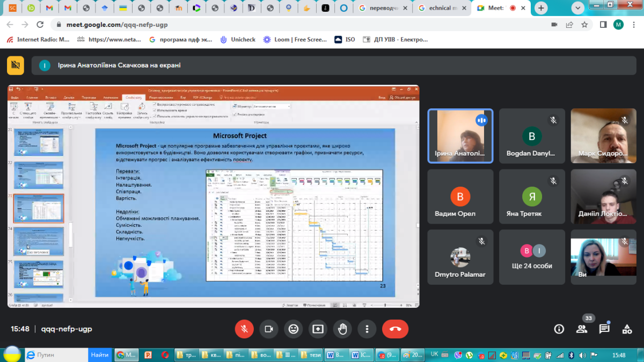Click the present screen button
The height and width of the screenshot is (362, 644).
[x=318, y=329]
